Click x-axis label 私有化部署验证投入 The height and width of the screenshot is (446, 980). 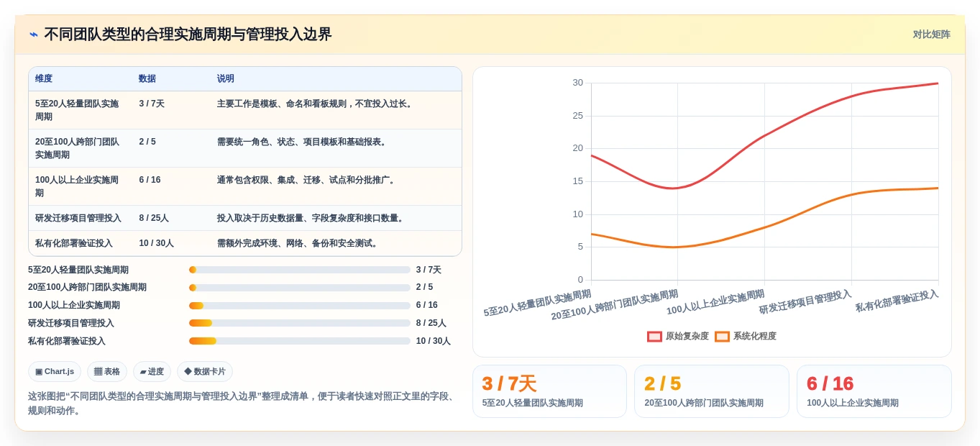897,301
